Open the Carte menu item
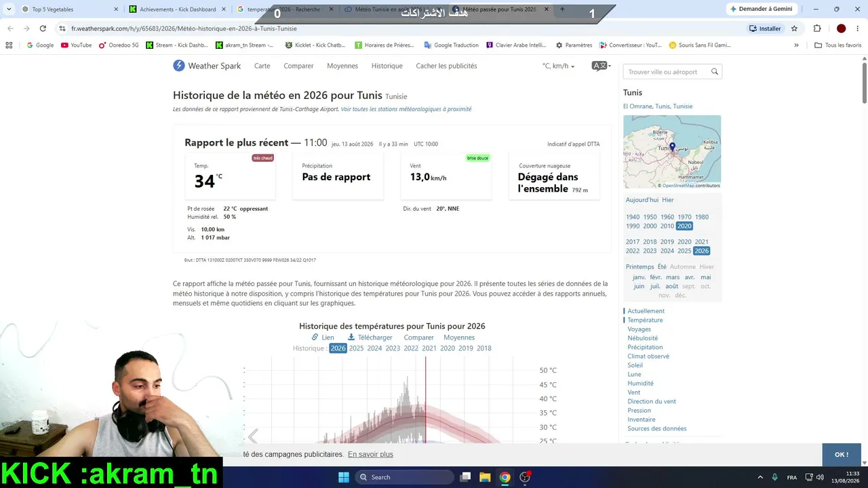Viewport: 868px width, 488px height. point(262,66)
